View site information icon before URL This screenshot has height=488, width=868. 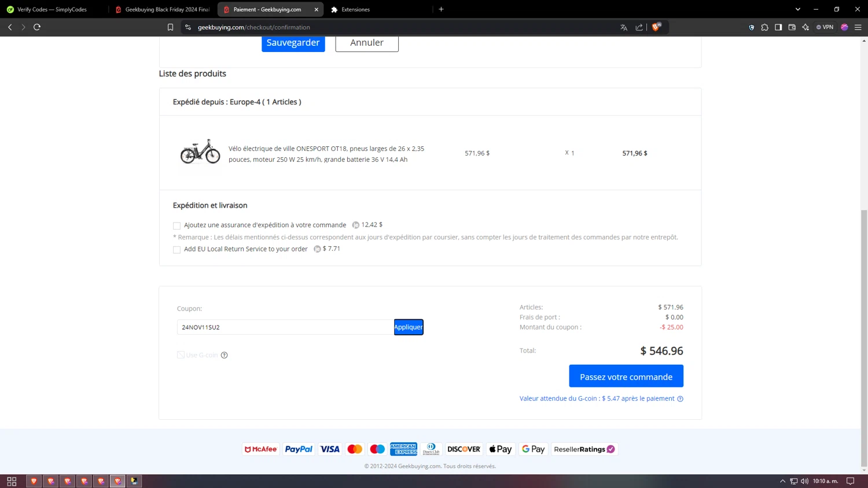tap(188, 27)
